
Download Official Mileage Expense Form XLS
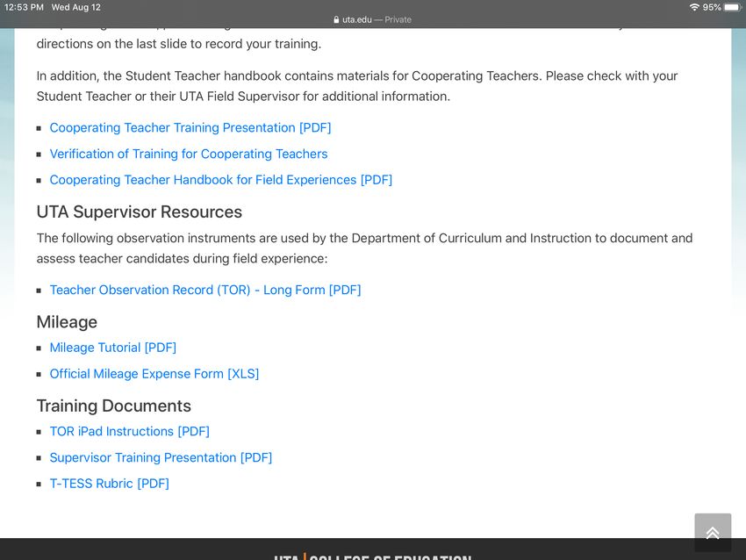[154, 374]
